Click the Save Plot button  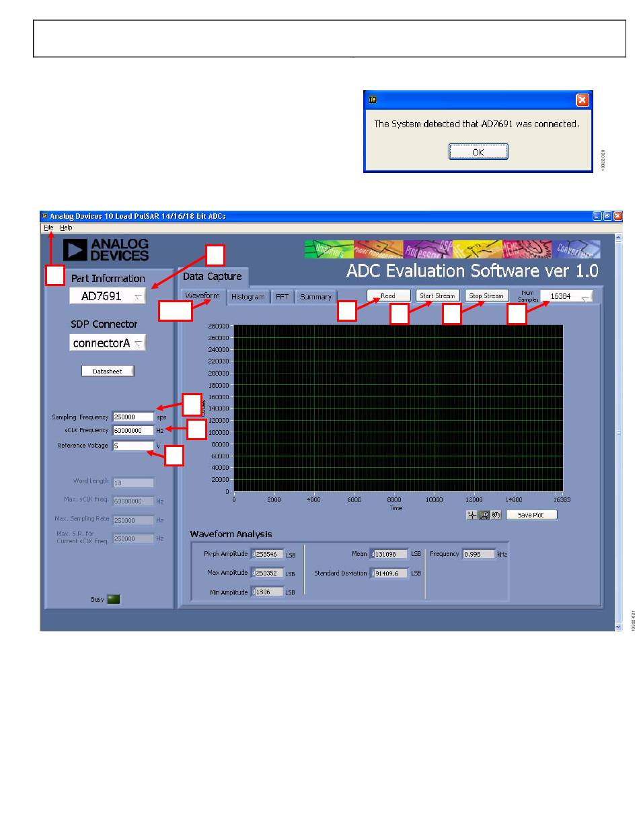point(531,515)
